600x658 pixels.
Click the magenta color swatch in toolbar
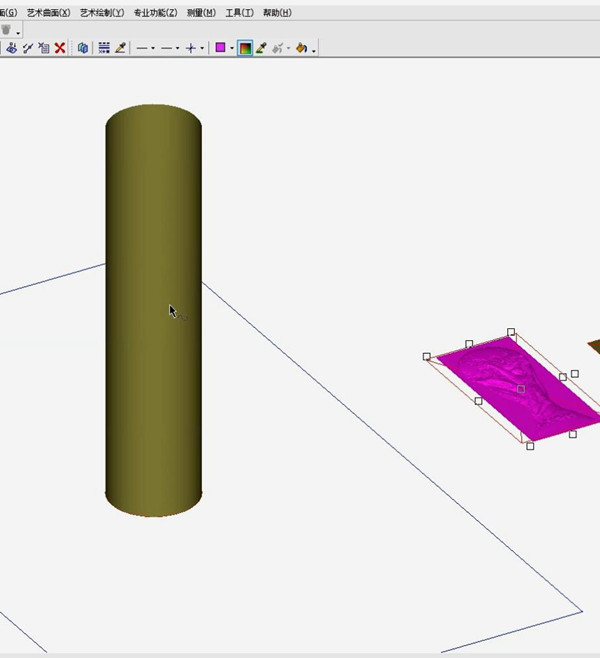point(221,48)
